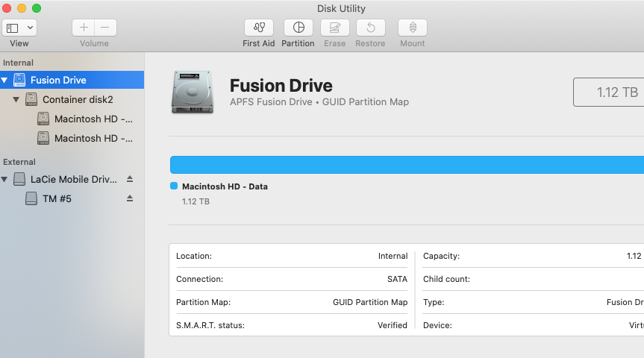Click the Partition Map row value
The height and width of the screenshot is (358, 644).
pos(370,302)
